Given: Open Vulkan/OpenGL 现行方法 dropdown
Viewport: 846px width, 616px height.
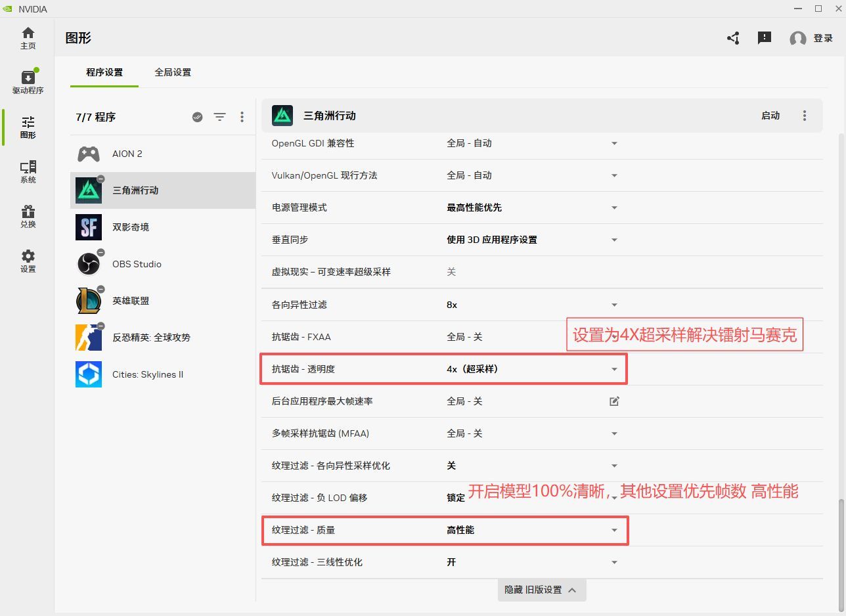Looking at the screenshot, I should [x=614, y=175].
